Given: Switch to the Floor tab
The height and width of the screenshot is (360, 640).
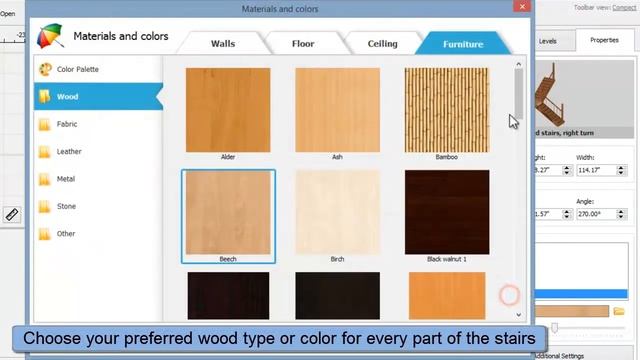Looking at the screenshot, I should tap(303, 44).
